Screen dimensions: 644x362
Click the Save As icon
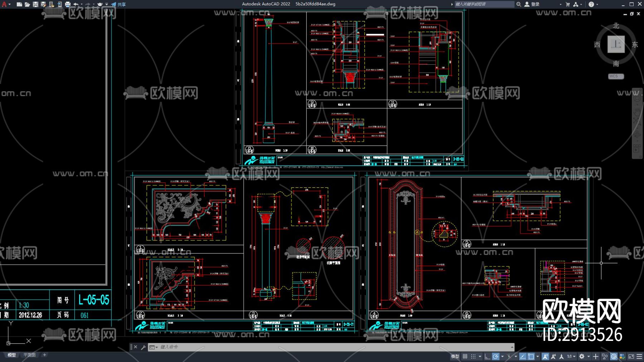(43, 4)
